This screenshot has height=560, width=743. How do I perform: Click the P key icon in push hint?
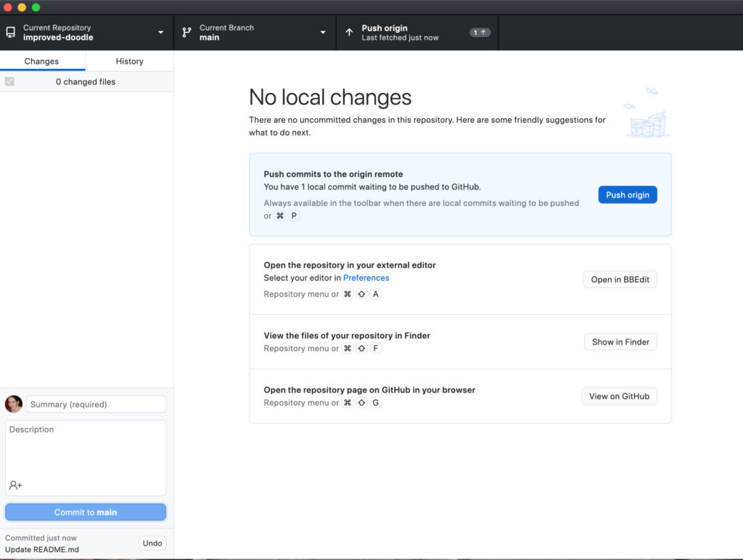[x=294, y=215]
